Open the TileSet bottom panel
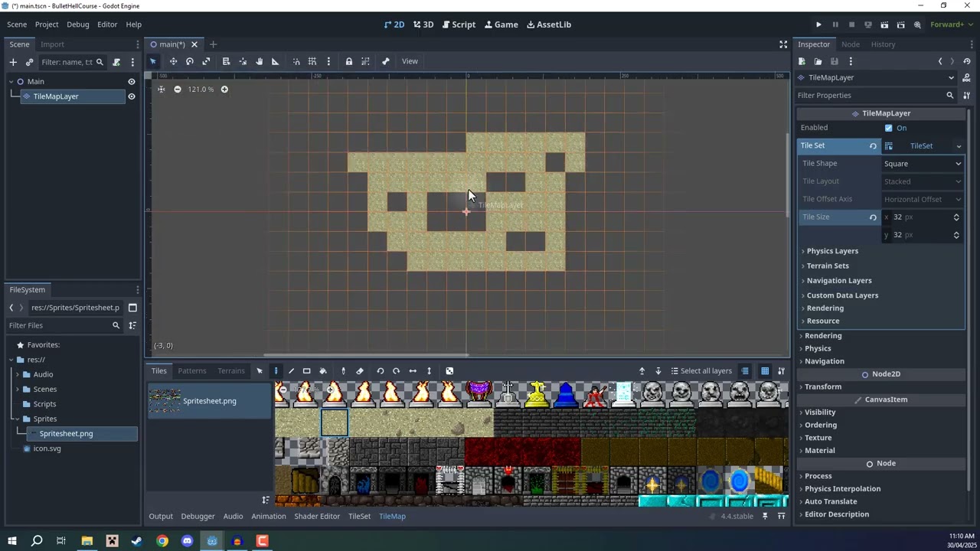The height and width of the screenshot is (551, 980). point(359,517)
